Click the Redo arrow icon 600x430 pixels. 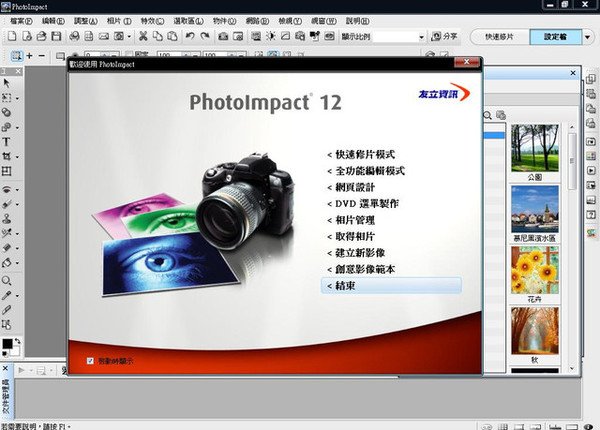[205, 36]
